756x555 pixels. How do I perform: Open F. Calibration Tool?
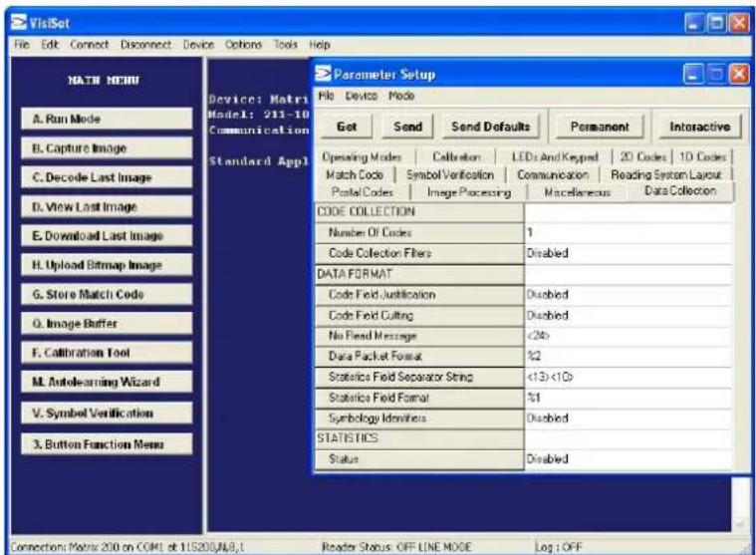pos(107,352)
